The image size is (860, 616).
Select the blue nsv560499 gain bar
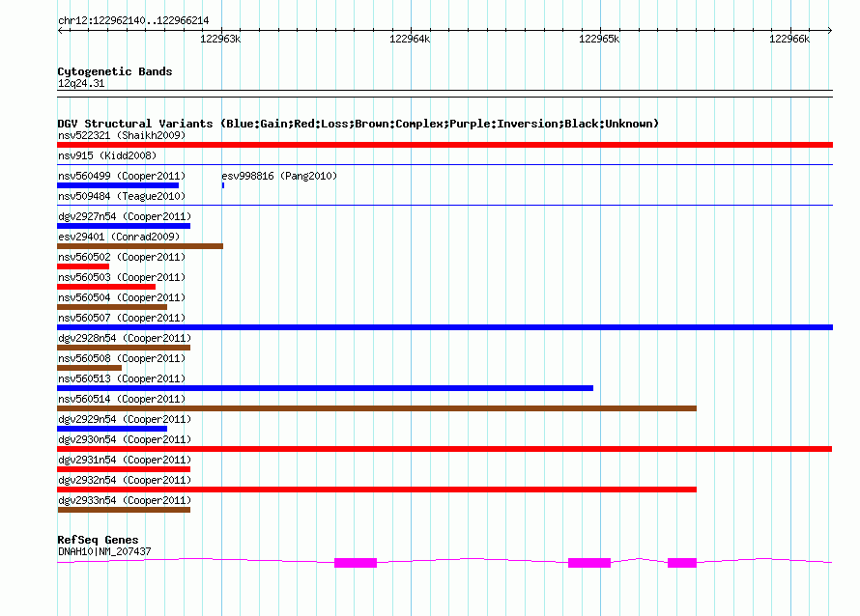[x=118, y=185]
